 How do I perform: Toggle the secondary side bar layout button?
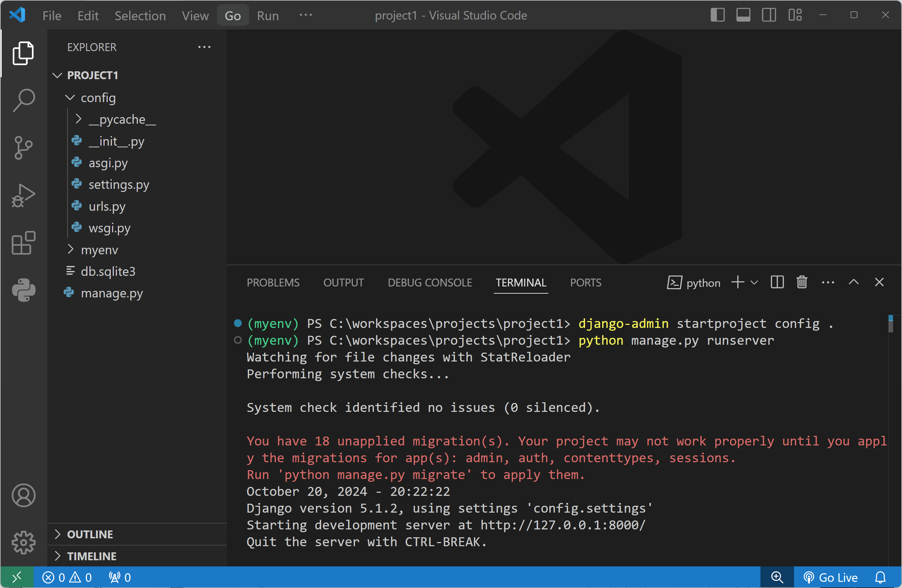[x=769, y=15]
